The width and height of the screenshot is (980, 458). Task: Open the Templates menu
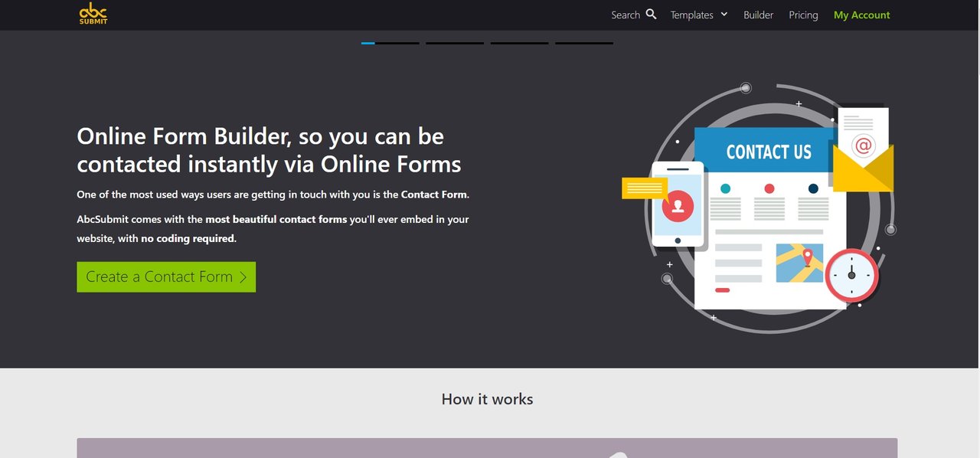692,15
